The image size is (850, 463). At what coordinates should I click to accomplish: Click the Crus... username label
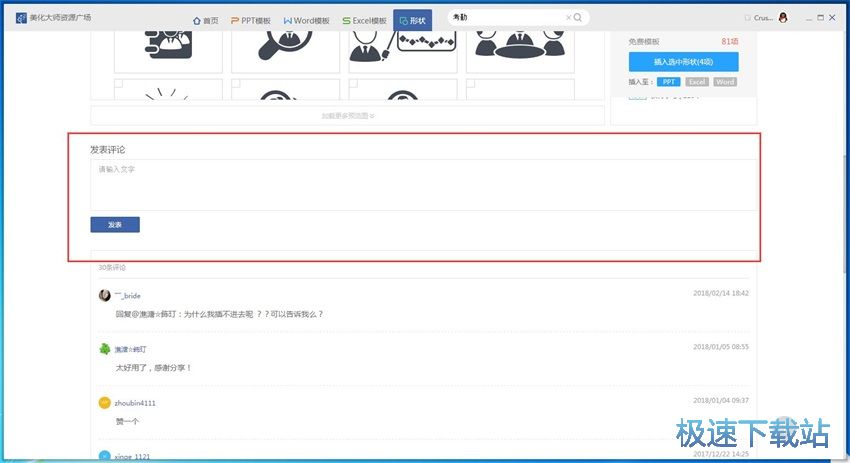pos(763,18)
